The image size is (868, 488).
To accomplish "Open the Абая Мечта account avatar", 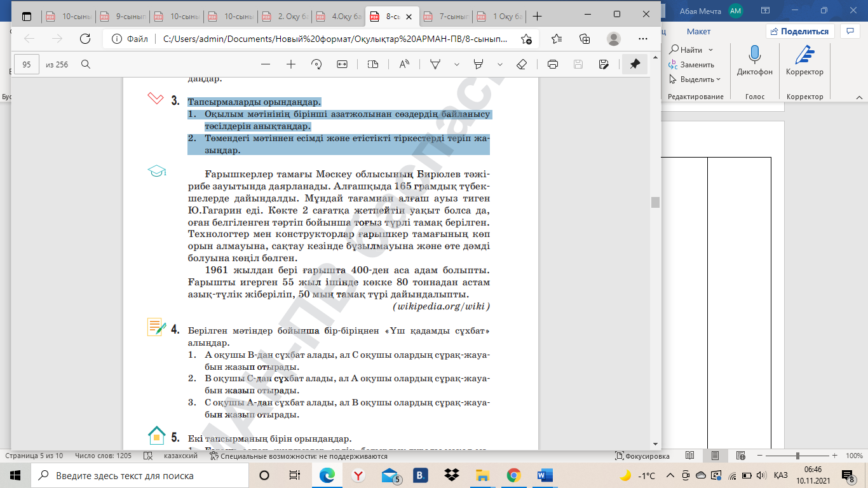I will coord(736,11).
